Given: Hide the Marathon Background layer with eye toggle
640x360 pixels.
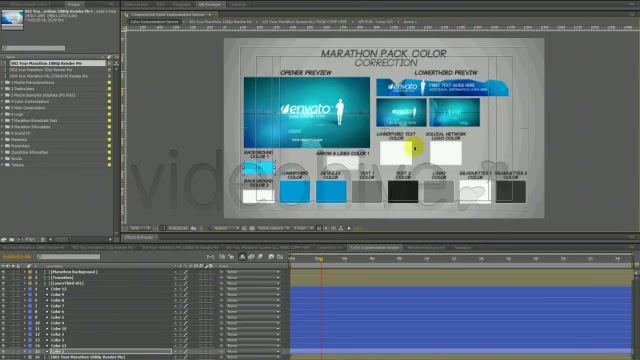Looking at the screenshot, I should coord(3,272).
